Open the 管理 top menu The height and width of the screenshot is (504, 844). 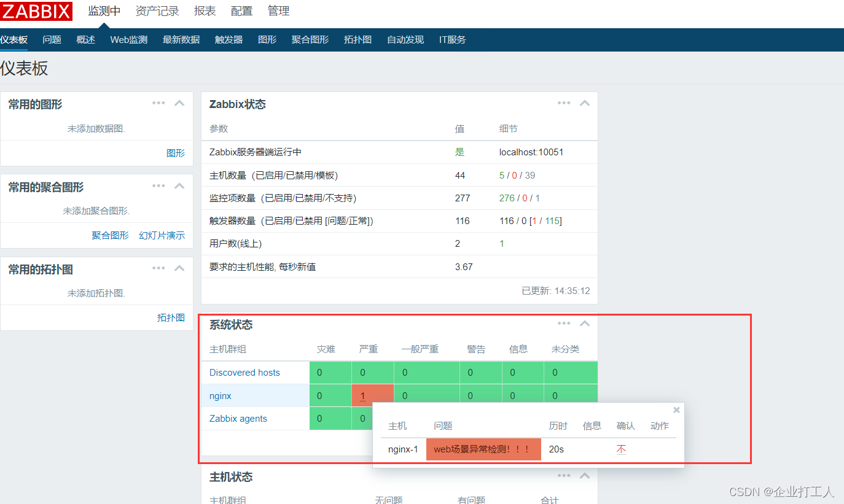pyautogui.click(x=279, y=11)
